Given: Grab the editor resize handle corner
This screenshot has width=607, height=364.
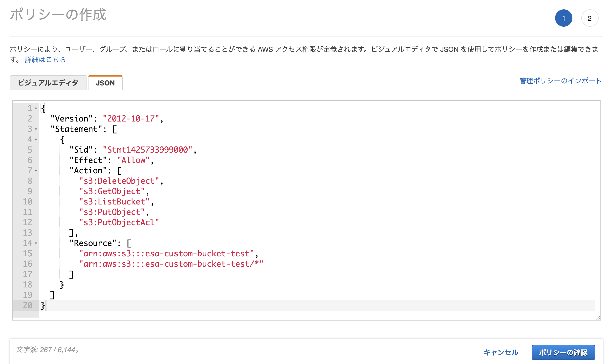Looking at the screenshot, I should click(x=598, y=318).
